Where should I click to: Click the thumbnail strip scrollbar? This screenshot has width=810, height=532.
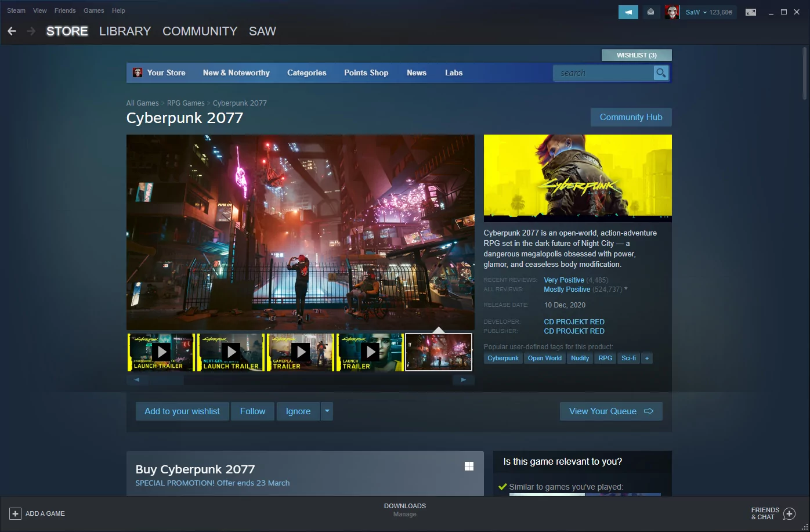(x=300, y=380)
